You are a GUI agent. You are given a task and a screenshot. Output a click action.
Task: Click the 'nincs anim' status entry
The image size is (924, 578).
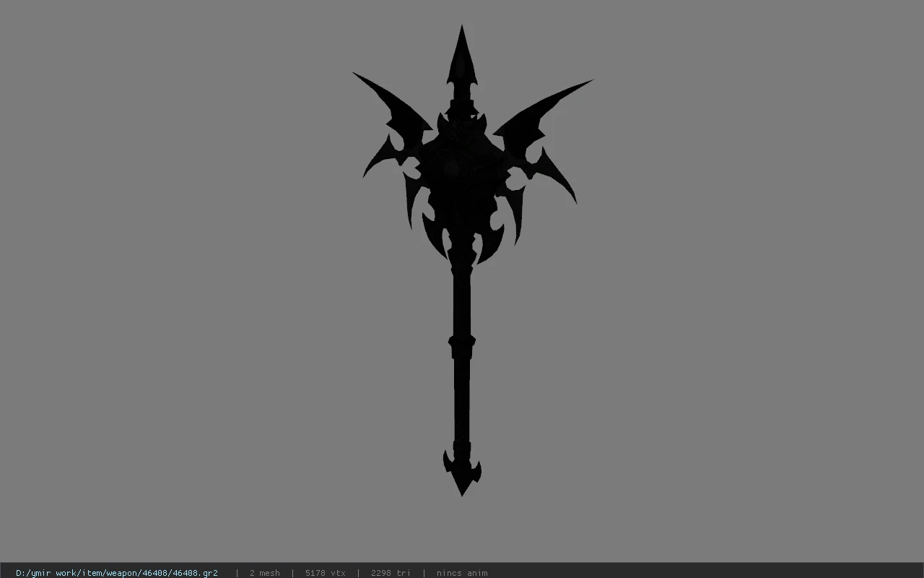click(462, 573)
